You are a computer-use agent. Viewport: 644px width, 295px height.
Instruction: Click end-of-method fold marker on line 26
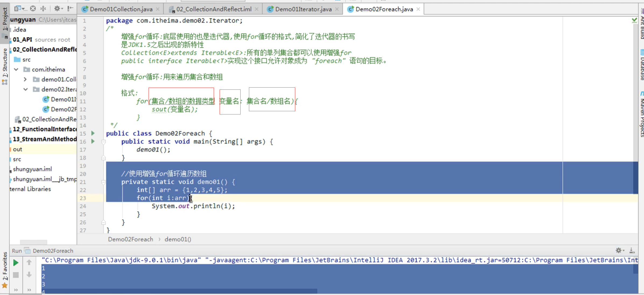(x=103, y=222)
